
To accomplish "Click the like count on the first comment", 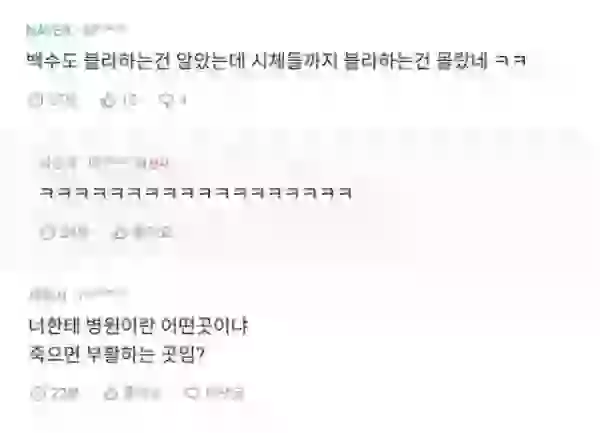I will click(129, 100).
